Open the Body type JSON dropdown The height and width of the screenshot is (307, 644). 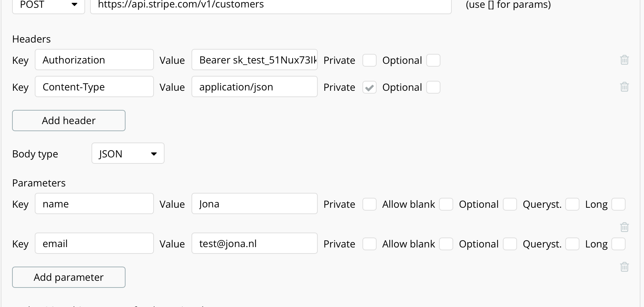(x=128, y=153)
